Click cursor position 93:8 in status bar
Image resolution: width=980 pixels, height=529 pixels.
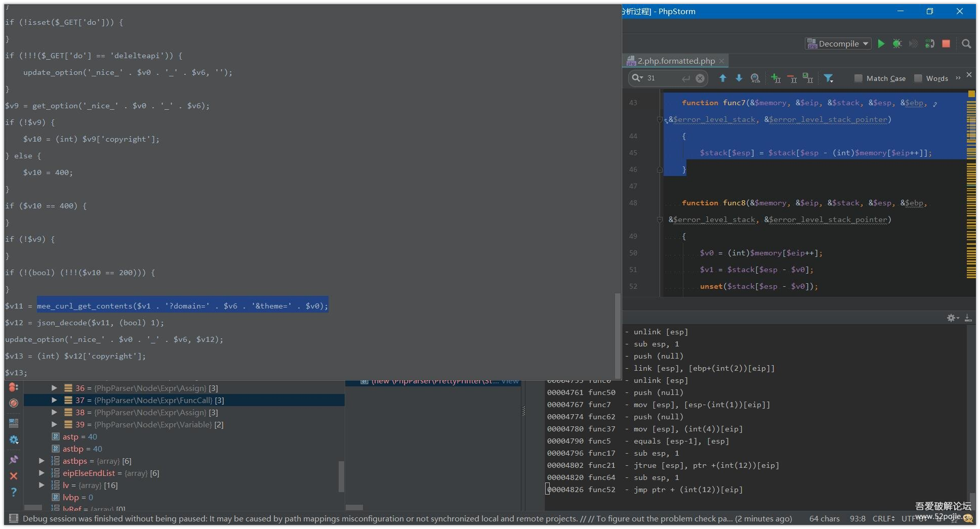click(x=858, y=518)
